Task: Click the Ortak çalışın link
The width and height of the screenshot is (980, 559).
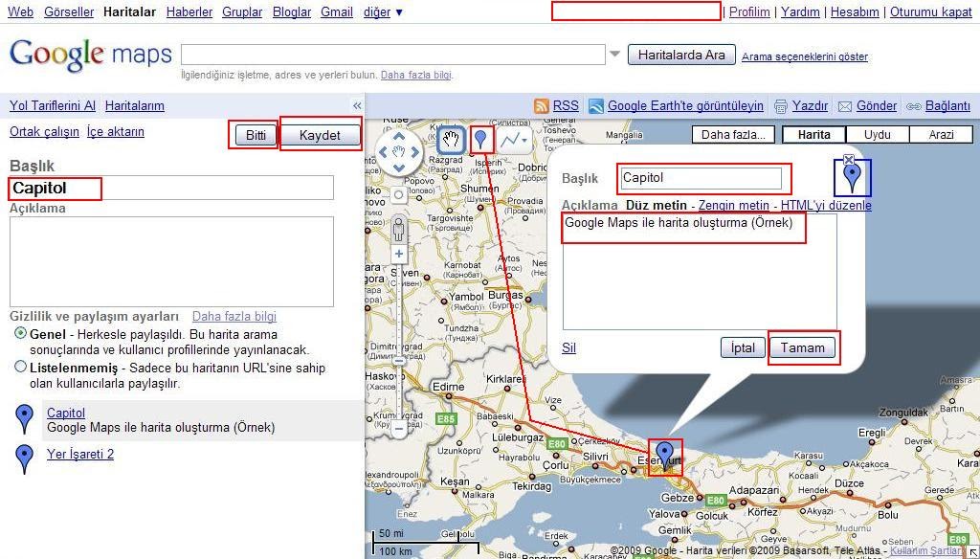Action: 44,132
